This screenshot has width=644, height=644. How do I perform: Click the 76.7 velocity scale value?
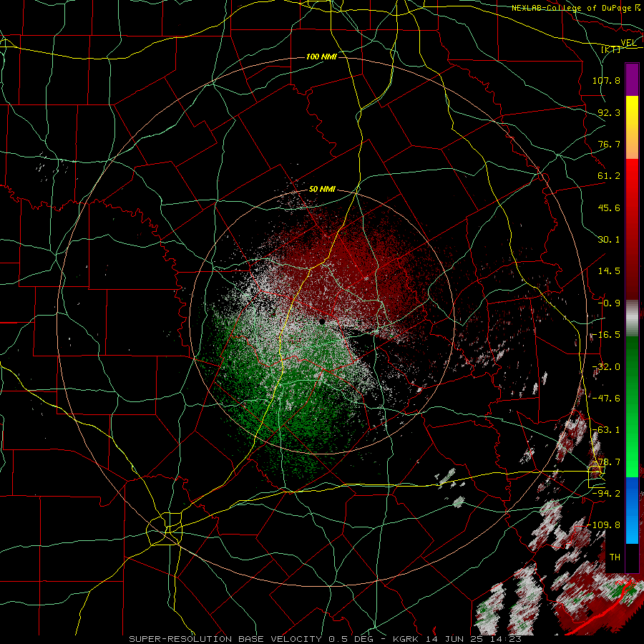click(x=609, y=144)
